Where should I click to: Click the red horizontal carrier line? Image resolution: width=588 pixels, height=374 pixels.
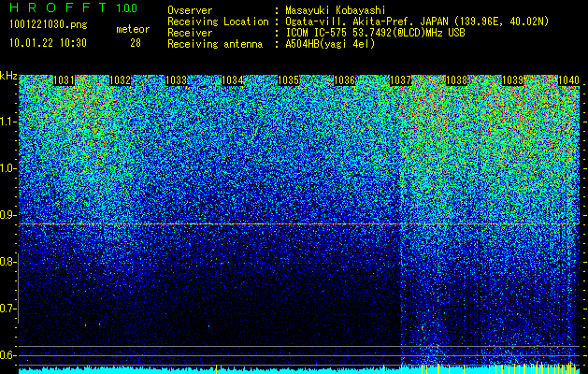click(x=299, y=224)
